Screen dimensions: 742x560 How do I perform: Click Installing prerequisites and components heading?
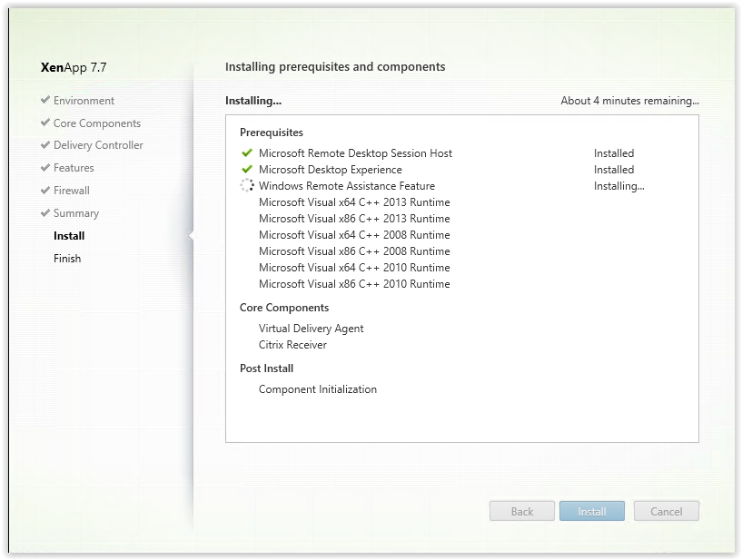pyautogui.click(x=335, y=67)
